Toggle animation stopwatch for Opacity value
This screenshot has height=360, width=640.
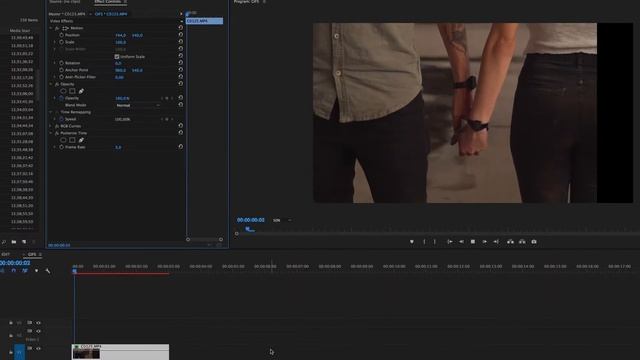coord(62,98)
